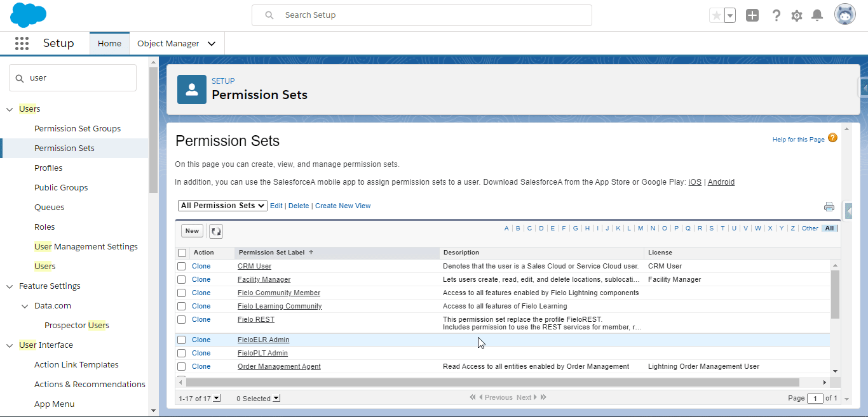Clone the Facility Manager permission set
This screenshot has width=868, height=417.
[201, 279]
